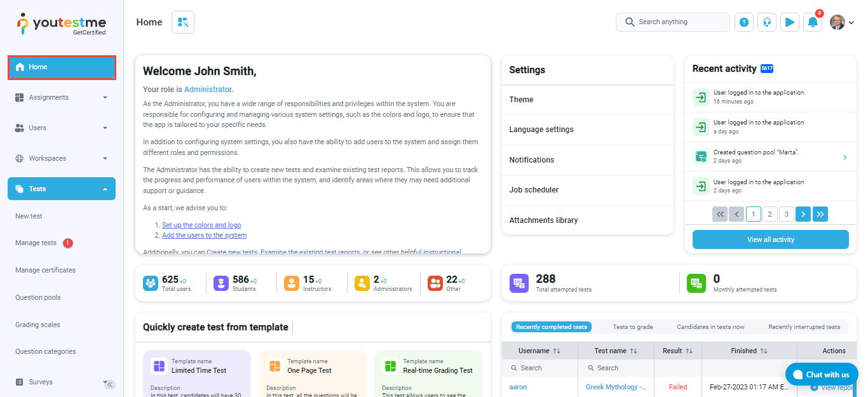Click the Username column search field
Image resolution: width=868 pixels, height=397 pixels.
click(x=539, y=368)
